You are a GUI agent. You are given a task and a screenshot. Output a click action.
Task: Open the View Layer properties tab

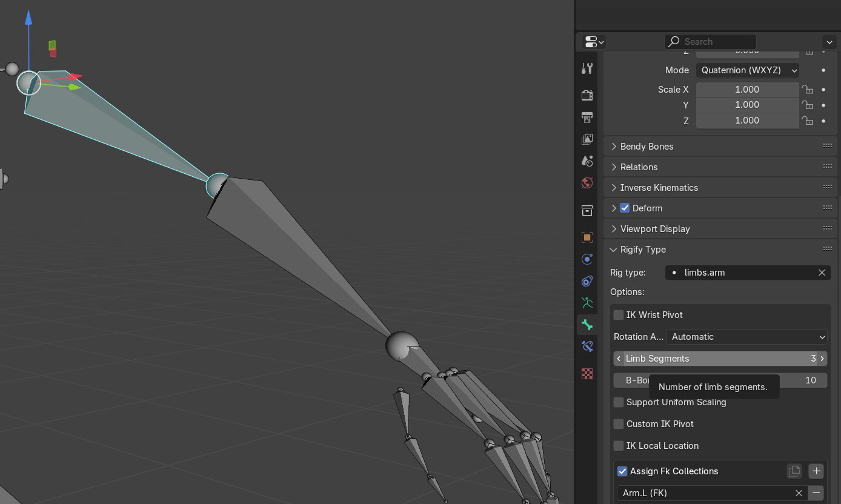point(587,139)
